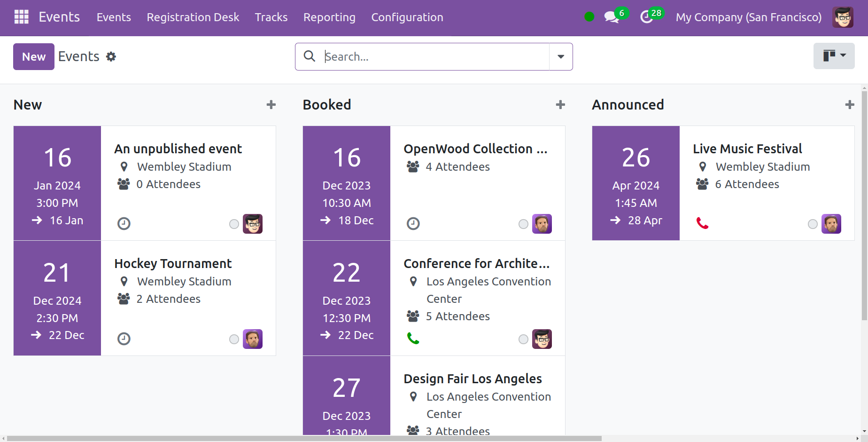Click the green phone activity on Conference for Architects
Viewport: 868px width, 442px height.
click(413, 338)
